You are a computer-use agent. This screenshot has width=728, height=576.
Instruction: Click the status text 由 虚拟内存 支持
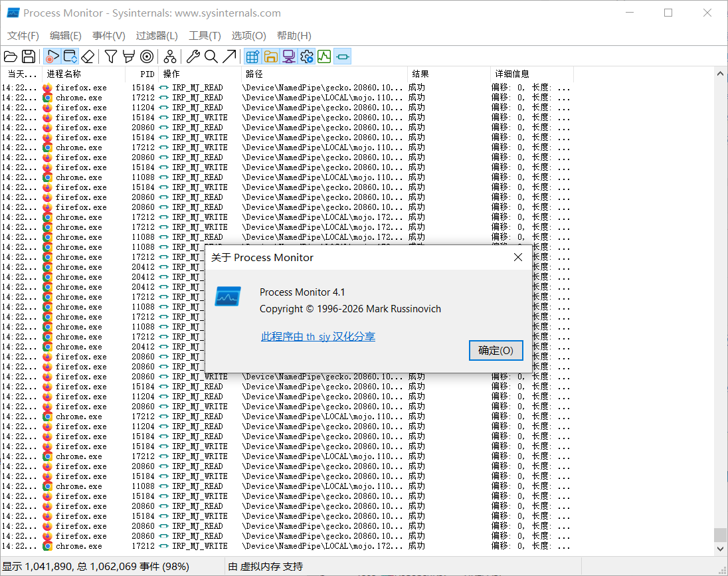[266, 566]
